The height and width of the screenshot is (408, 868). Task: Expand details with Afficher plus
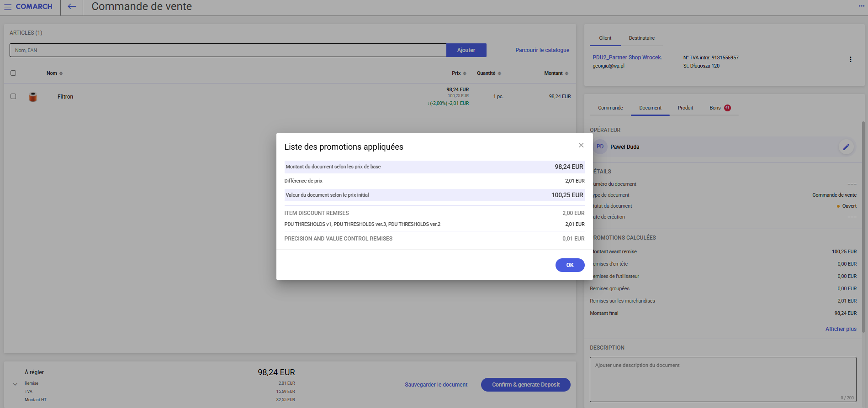point(841,329)
